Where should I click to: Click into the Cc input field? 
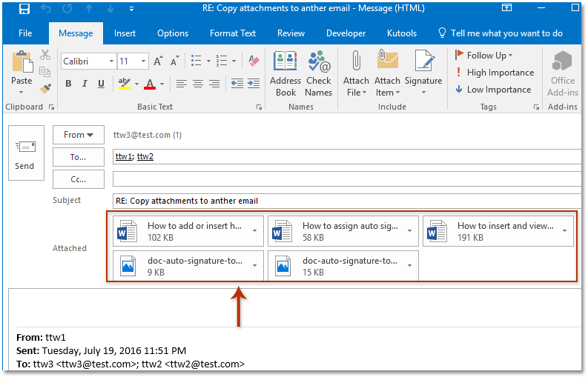[346, 179]
